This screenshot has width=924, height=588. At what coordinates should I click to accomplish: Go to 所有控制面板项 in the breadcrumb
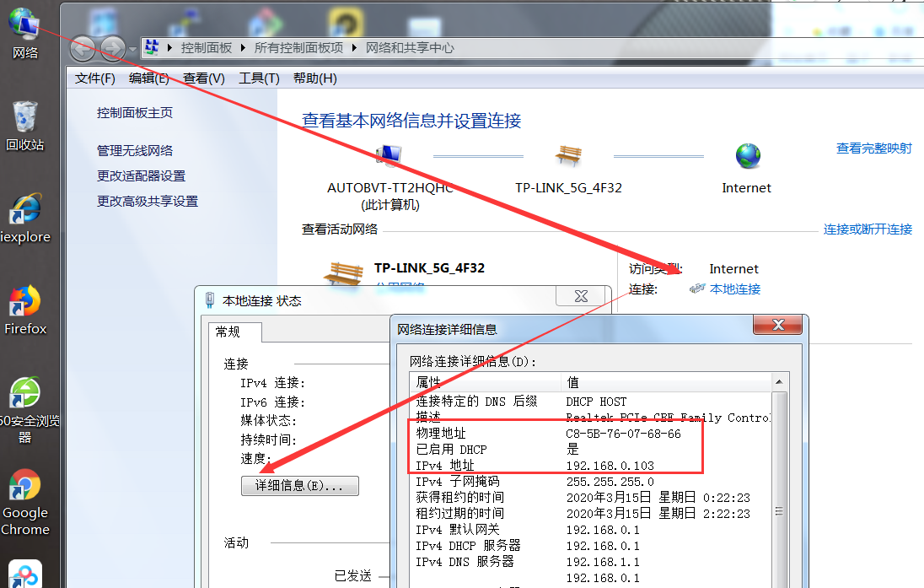coord(298,48)
